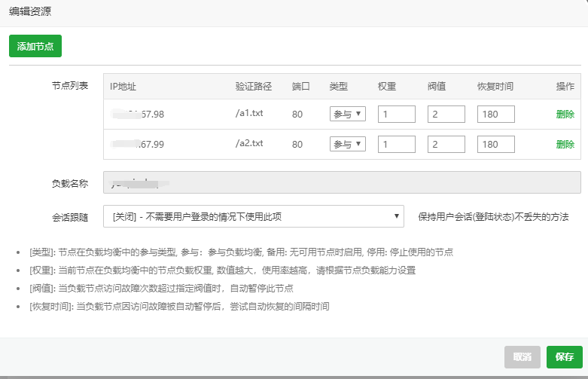Select the /a2.txt verification path text
Viewport: 588px width, 379px height.
tap(249, 143)
